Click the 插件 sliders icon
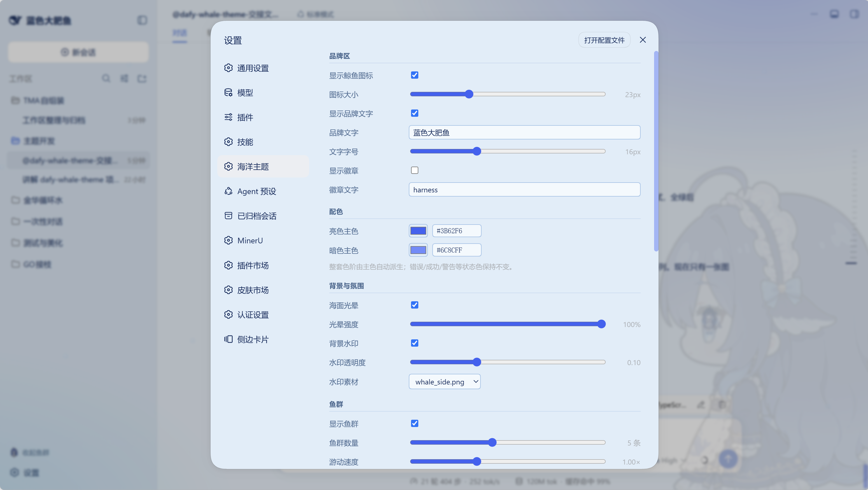This screenshot has height=490, width=868. pos(228,117)
